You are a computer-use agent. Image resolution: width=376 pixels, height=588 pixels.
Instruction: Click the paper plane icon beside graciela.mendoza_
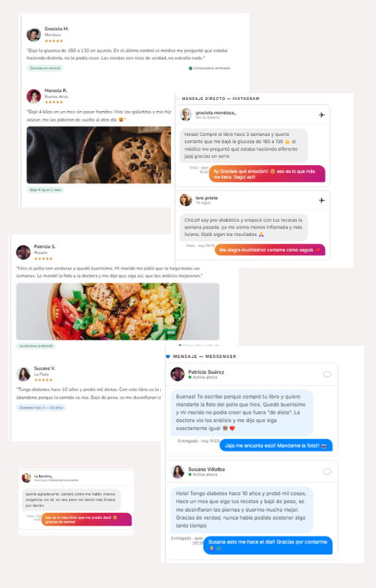coord(322,115)
